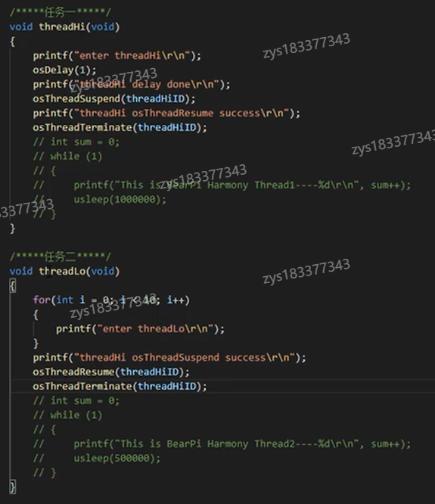
Task: Click the for loop header line
Action: [111, 300]
